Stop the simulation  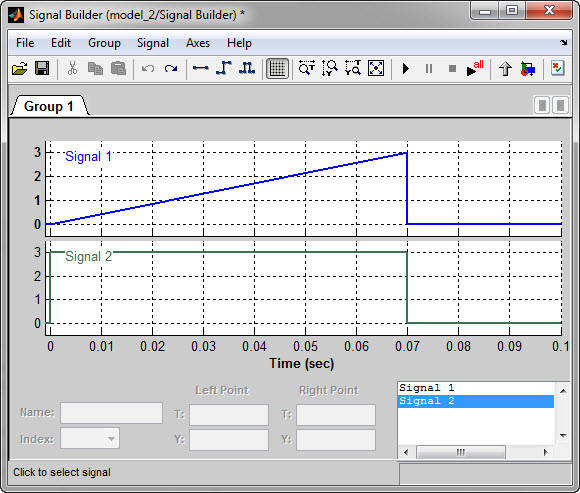pos(452,69)
